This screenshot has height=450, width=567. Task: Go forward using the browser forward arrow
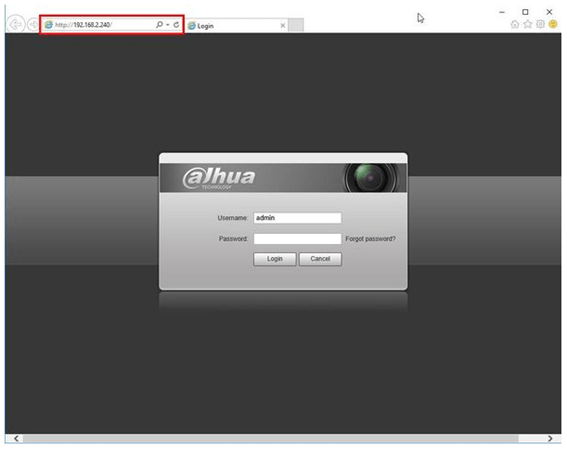coord(33,25)
